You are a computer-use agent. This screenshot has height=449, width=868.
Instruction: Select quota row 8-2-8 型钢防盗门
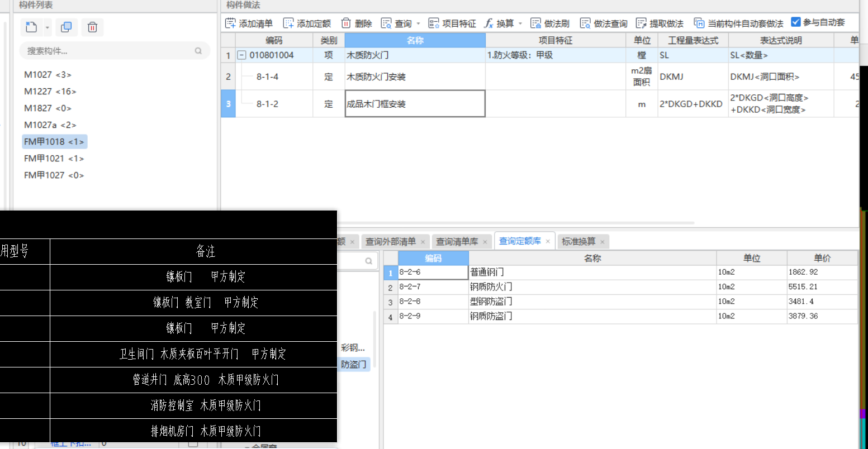click(620, 302)
